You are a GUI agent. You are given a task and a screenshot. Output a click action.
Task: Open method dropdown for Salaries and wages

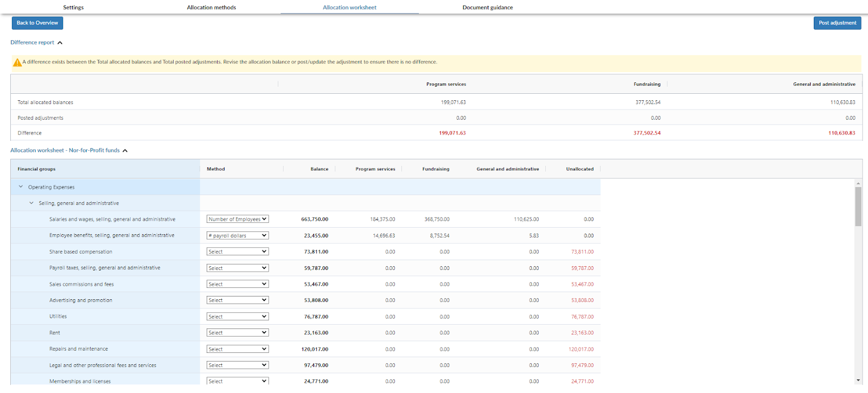click(238, 220)
